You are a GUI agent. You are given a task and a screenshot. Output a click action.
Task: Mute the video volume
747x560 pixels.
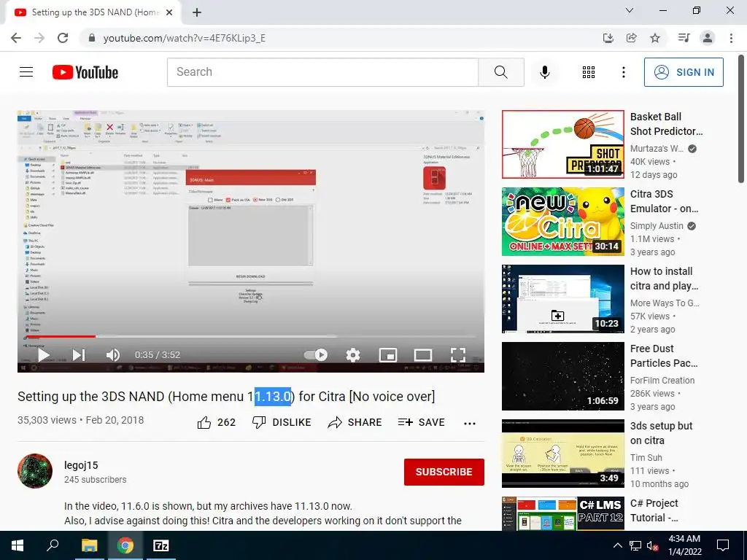[113, 355]
